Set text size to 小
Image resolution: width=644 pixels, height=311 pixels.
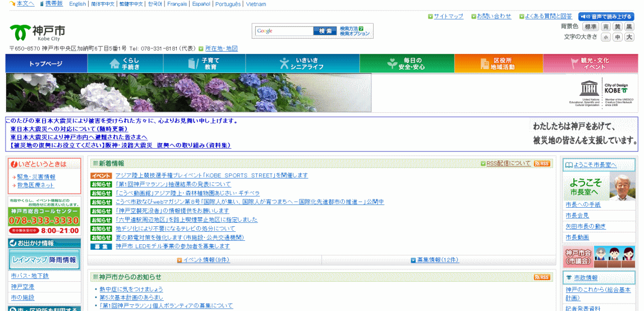[606, 38]
